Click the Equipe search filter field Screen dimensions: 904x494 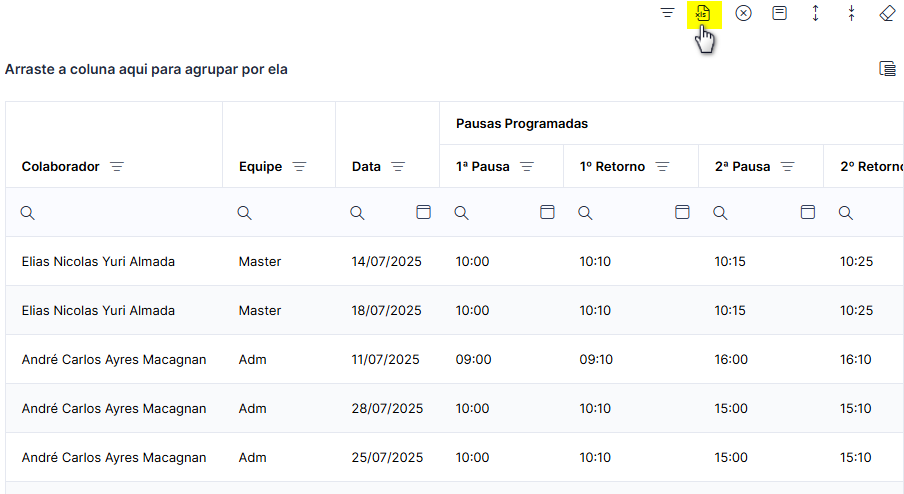(x=279, y=213)
